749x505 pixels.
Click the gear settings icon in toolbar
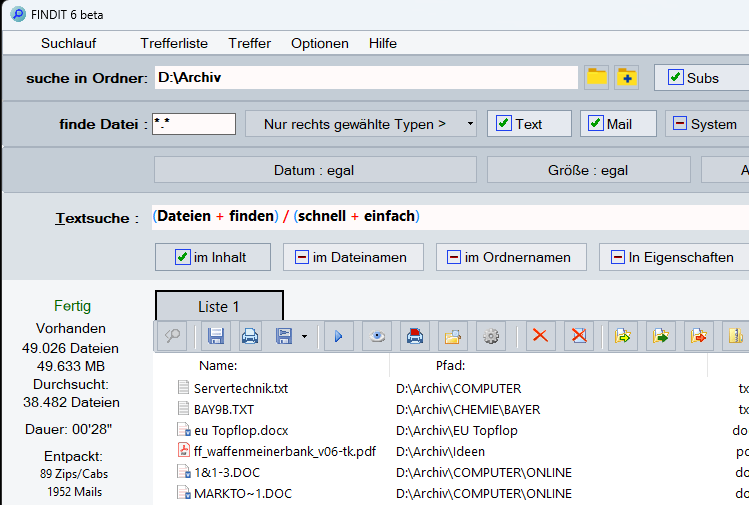(x=490, y=336)
